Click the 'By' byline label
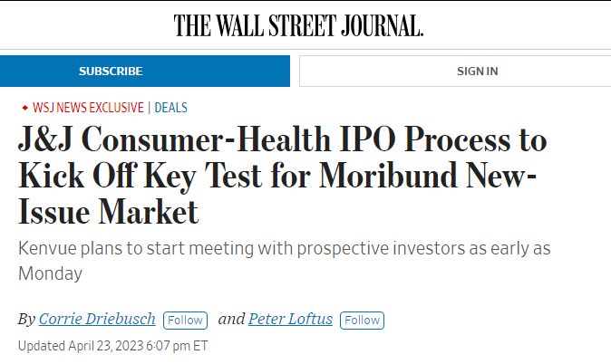Viewport: 611px width, 364px height. pos(26,320)
